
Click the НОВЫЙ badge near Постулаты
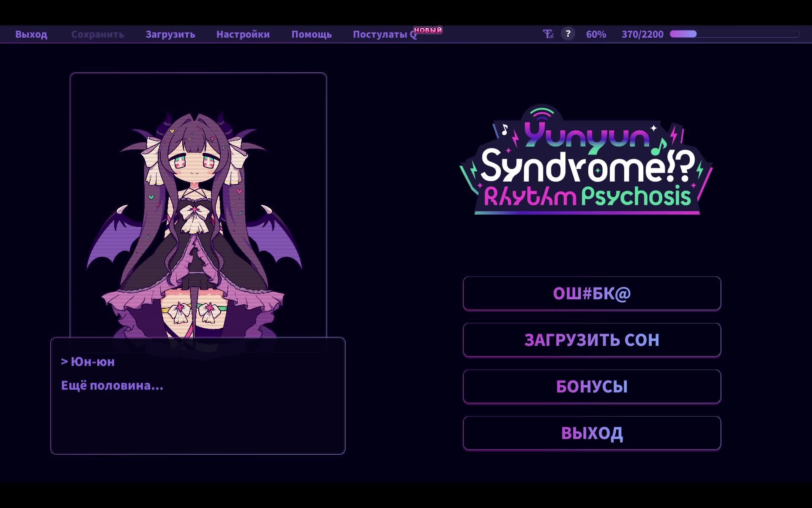click(x=428, y=30)
